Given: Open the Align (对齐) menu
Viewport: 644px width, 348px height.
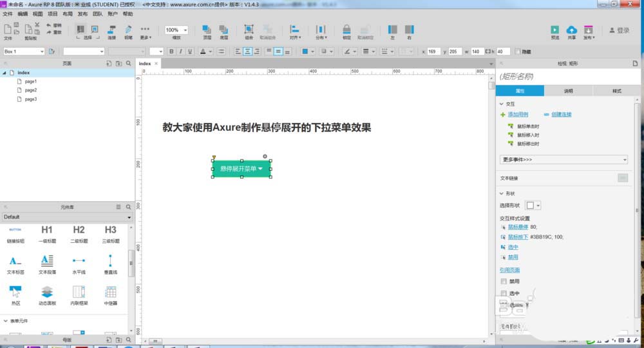Looking at the screenshot, I should (295, 32).
